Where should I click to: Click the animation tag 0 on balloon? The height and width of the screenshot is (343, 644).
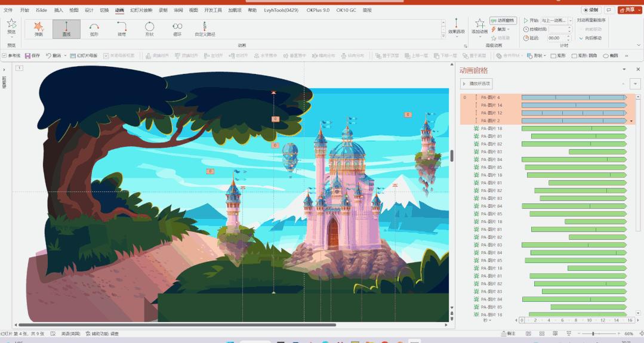pos(275,145)
